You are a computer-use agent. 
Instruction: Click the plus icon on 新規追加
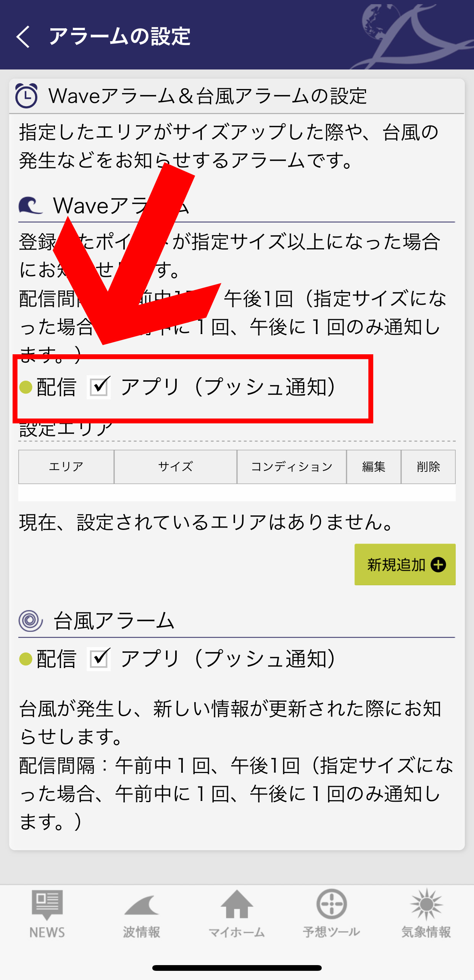coord(438,565)
